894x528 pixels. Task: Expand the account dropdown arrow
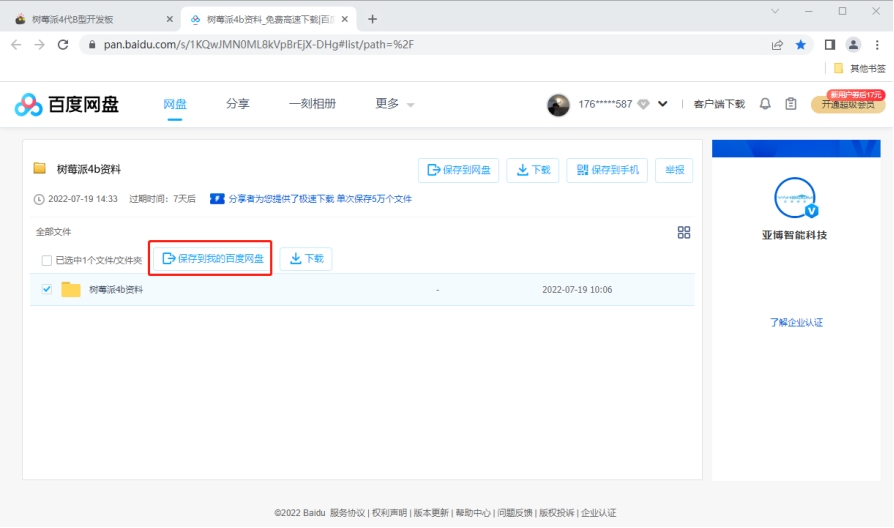[662, 104]
